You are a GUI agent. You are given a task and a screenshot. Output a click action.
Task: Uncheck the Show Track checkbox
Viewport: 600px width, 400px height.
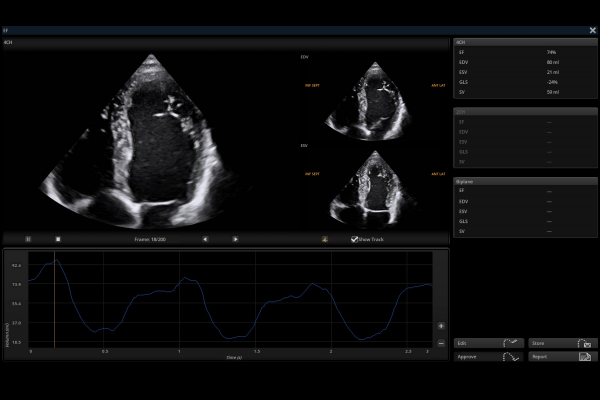354,239
